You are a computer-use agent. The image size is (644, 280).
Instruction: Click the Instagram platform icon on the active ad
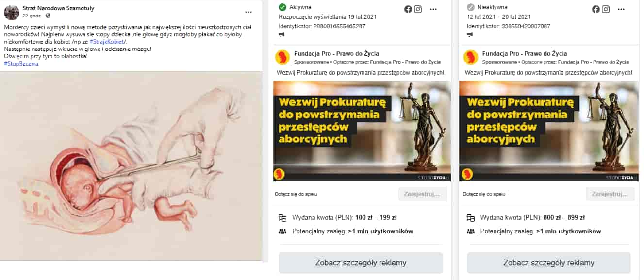(417, 9)
